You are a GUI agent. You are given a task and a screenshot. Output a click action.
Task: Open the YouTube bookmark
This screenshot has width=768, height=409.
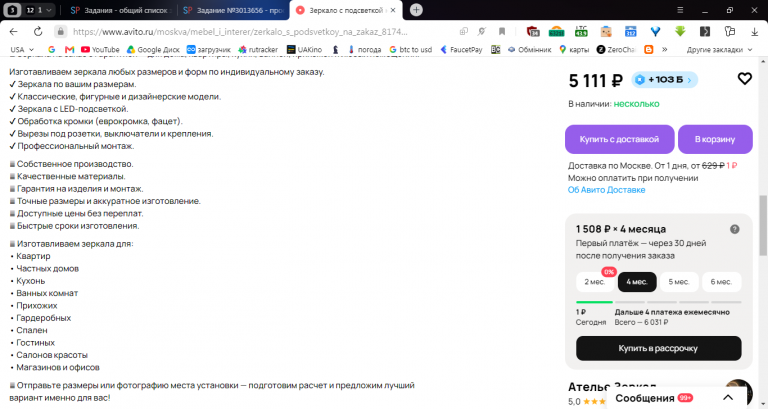(100, 49)
